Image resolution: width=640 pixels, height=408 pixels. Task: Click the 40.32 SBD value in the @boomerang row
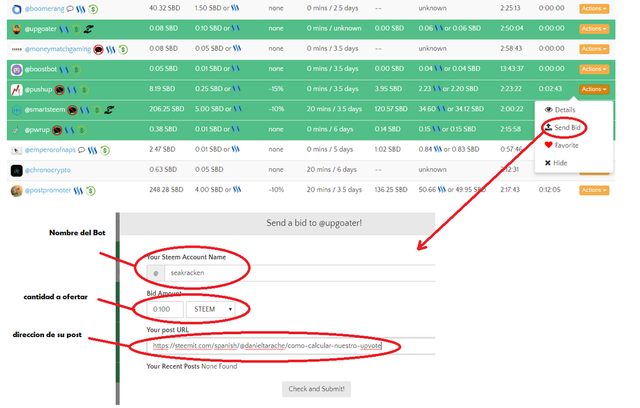coord(164,8)
